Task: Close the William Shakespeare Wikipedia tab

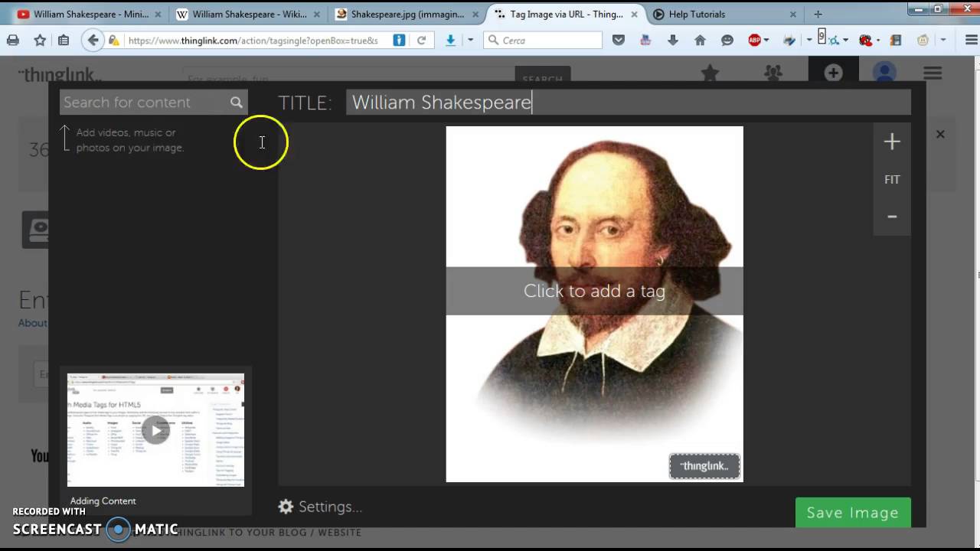Action: (317, 15)
